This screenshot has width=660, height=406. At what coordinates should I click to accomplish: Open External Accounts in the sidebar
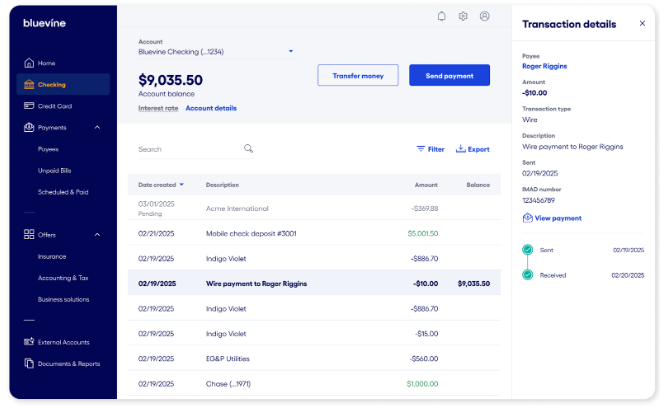tap(63, 342)
